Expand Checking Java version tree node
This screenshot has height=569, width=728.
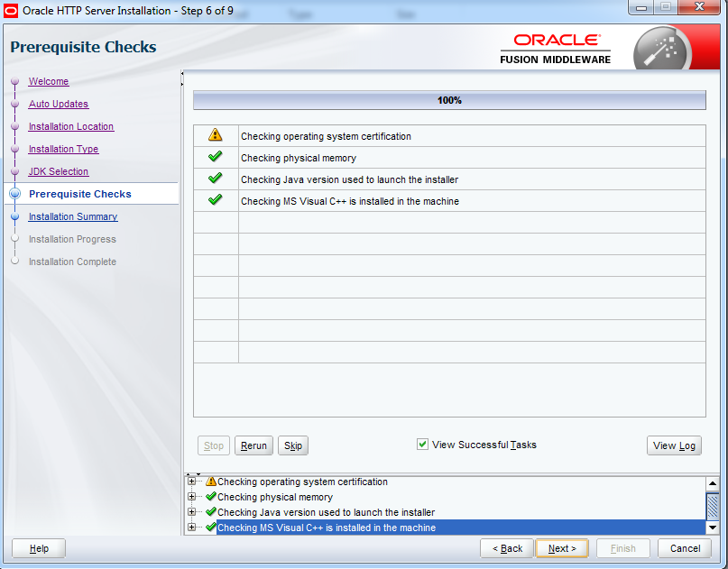[191, 512]
